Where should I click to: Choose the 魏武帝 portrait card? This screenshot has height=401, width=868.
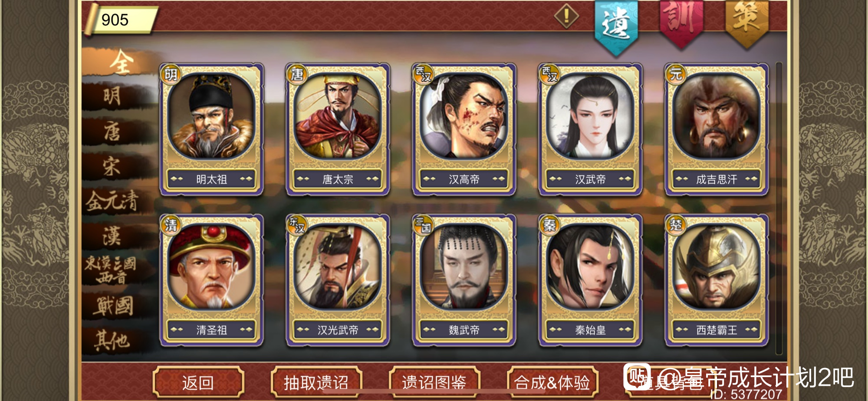[x=464, y=280]
